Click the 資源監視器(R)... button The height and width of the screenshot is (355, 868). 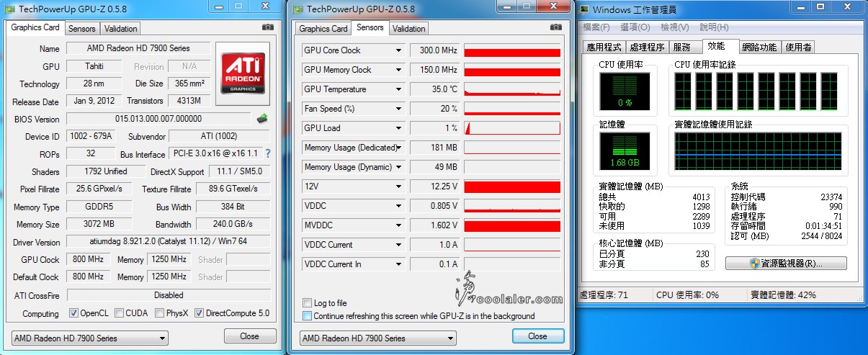point(786,263)
